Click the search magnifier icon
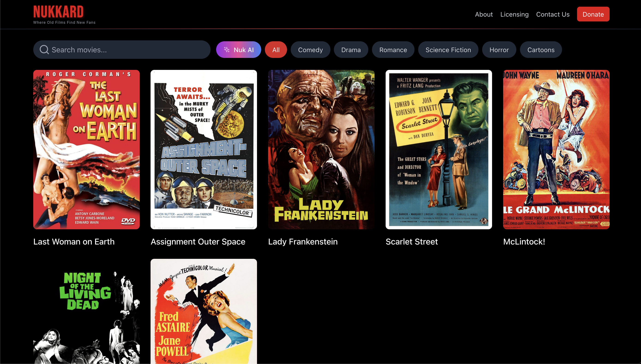The image size is (641, 364). pyautogui.click(x=44, y=50)
